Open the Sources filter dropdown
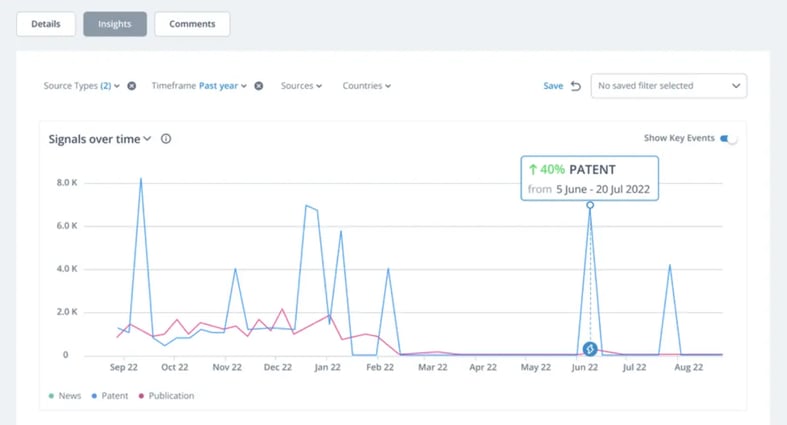This screenshot has height=425, width=787. click(x=301, y=86)
